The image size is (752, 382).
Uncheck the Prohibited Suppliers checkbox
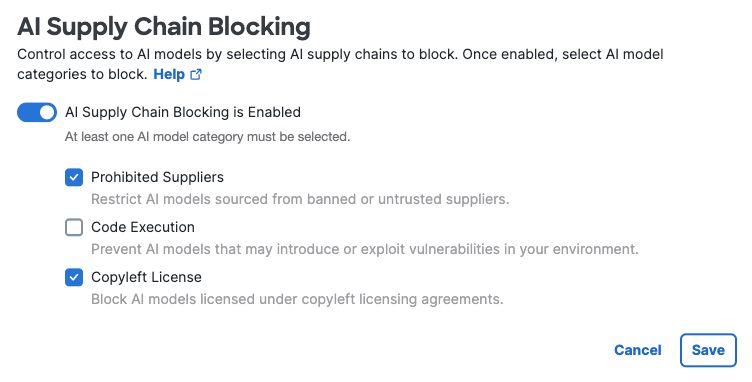(x=74, y=177)
